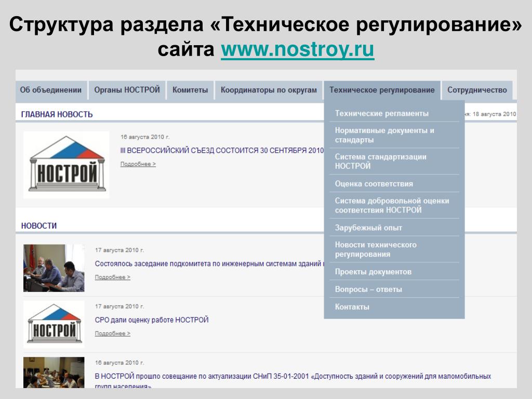Click 'Подробнее >' under the main news headline
Screen dimensions: 532x399
pyautogui.click(x=138, y=164)
